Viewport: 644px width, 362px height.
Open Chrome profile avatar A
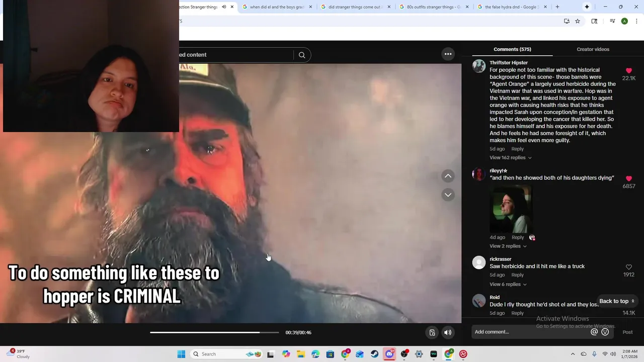[x=624, y=21]
